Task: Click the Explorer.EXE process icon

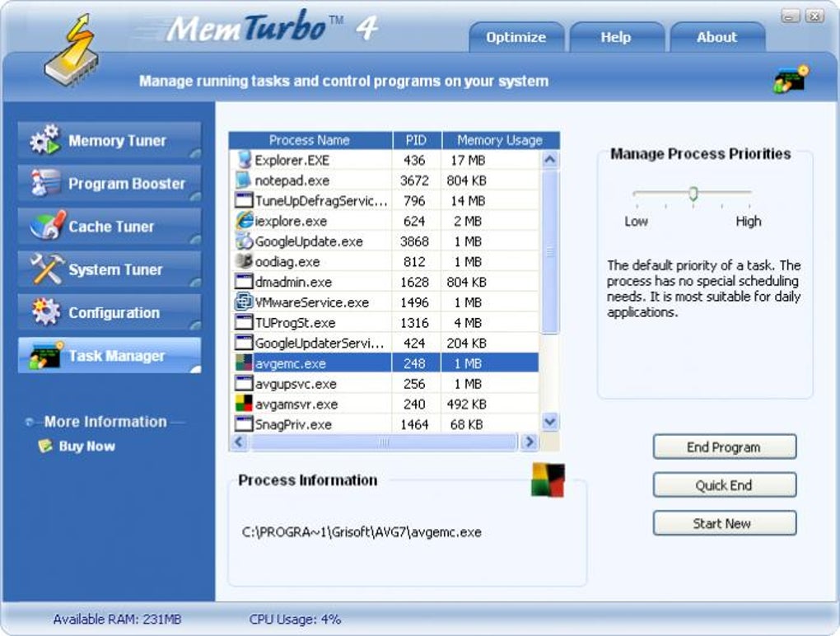Action: coord(245,160)
